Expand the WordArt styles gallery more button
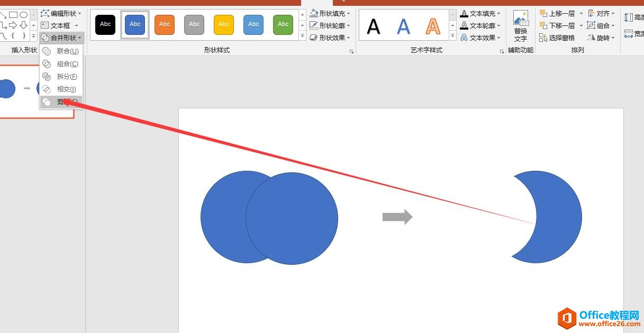Screen dimensions: 644x333 453,36
